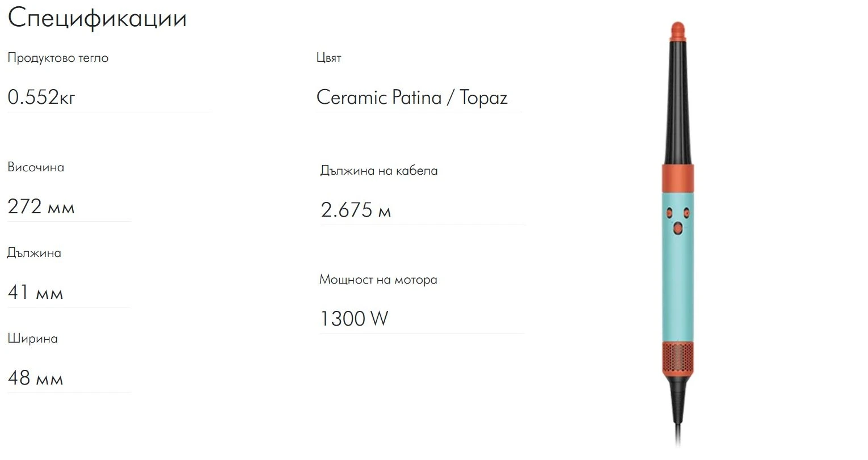This screenshot has height=460, width=868.
Task: Select the 2.675 м cable length value
Action: click(356, 210)
